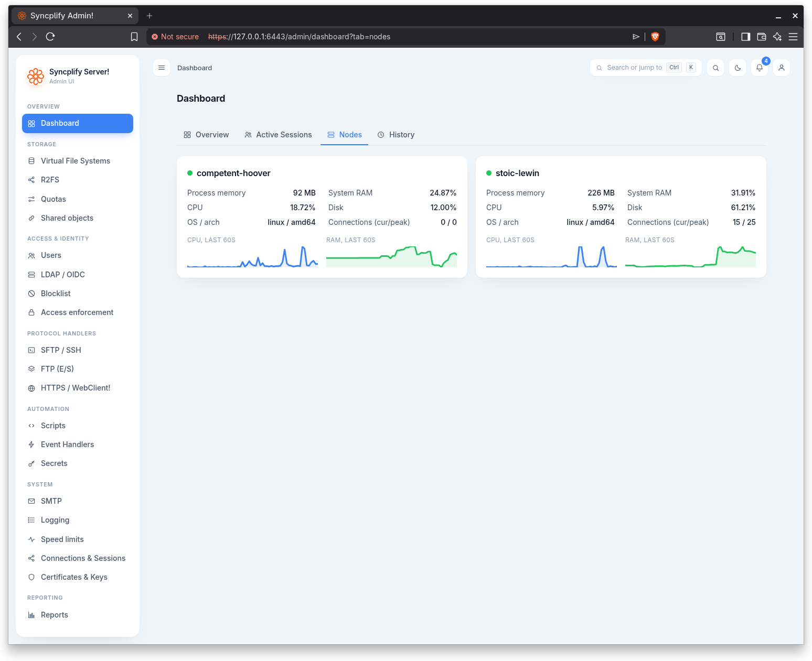This screenshot has height=661, width=812.
Task: Open a new browser tab
Action: pyautogui.click(x=149, y=16)
